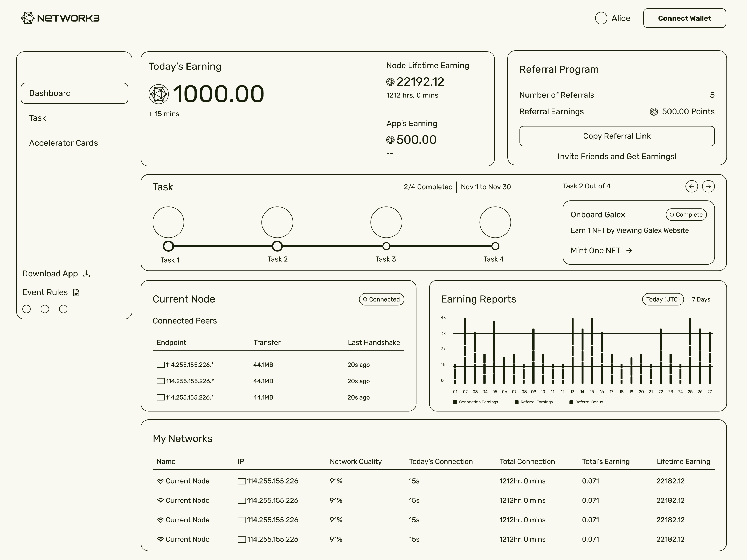
Task: Click the Copy Referral Link button
Action: (617, 136)
